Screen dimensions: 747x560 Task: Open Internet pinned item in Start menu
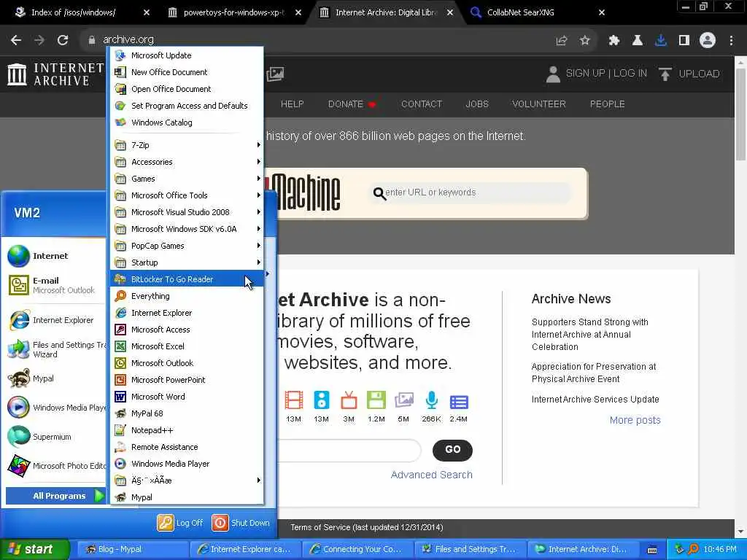click(55, 256)
